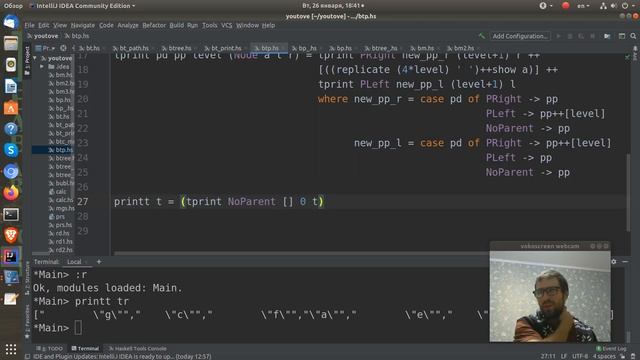The width and height of the screenshot is (640, 360).
Task: Open the Refactor menu
Action: [154, 25]
